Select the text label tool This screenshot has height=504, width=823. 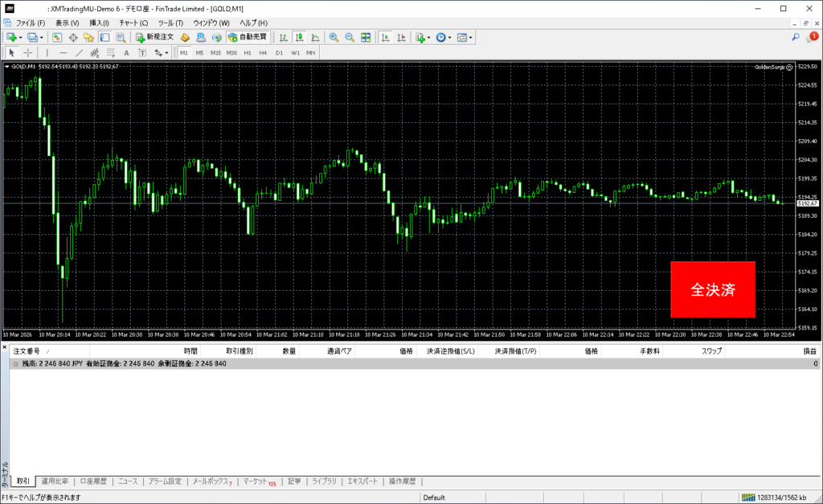pyautogui.click(x=126, y=52)
